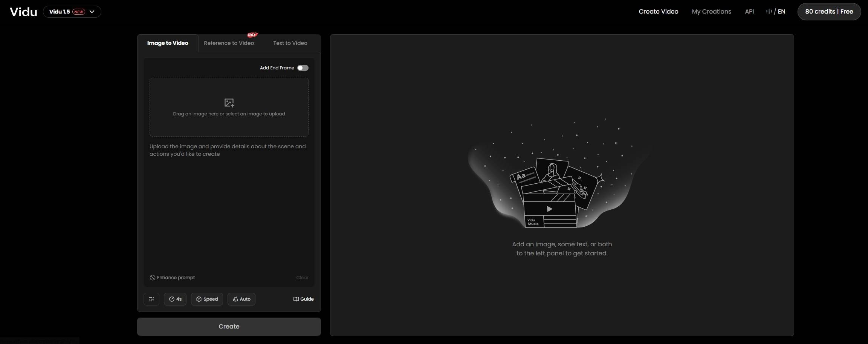Switch to Text to Video tab
Viewport: 868px width, 344px height.
tap(290, 43)
